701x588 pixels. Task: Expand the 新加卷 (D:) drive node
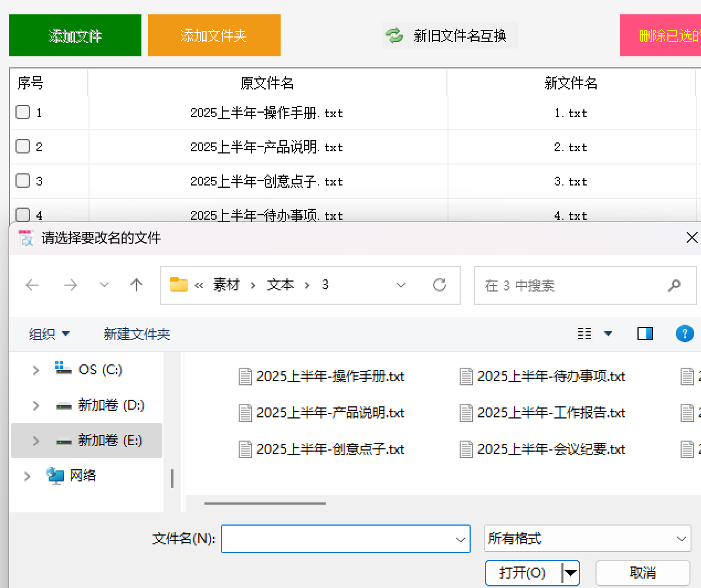(36, 405)
